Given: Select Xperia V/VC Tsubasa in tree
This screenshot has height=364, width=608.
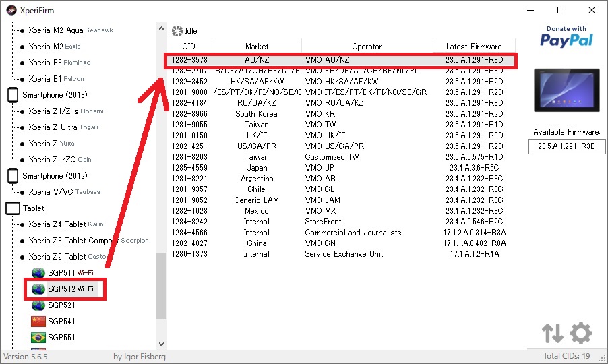Looking at the screenshot, I should tap(64, 192).
